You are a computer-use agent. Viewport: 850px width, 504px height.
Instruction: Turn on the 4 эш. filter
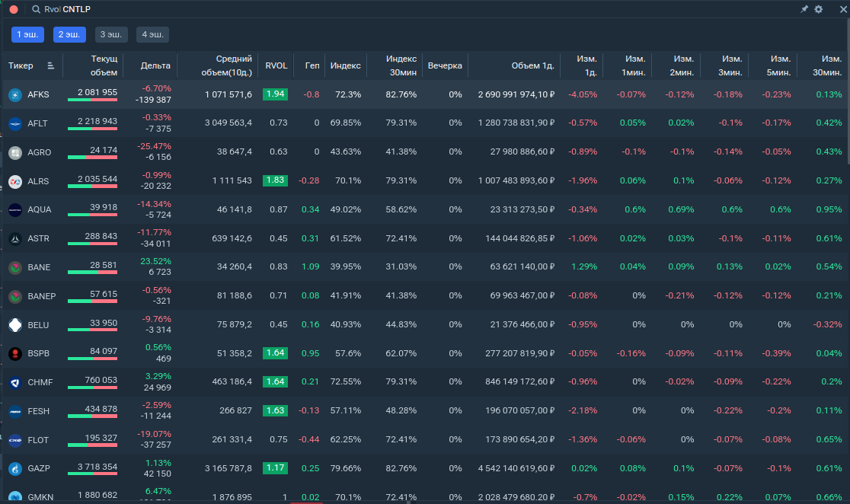152,35
